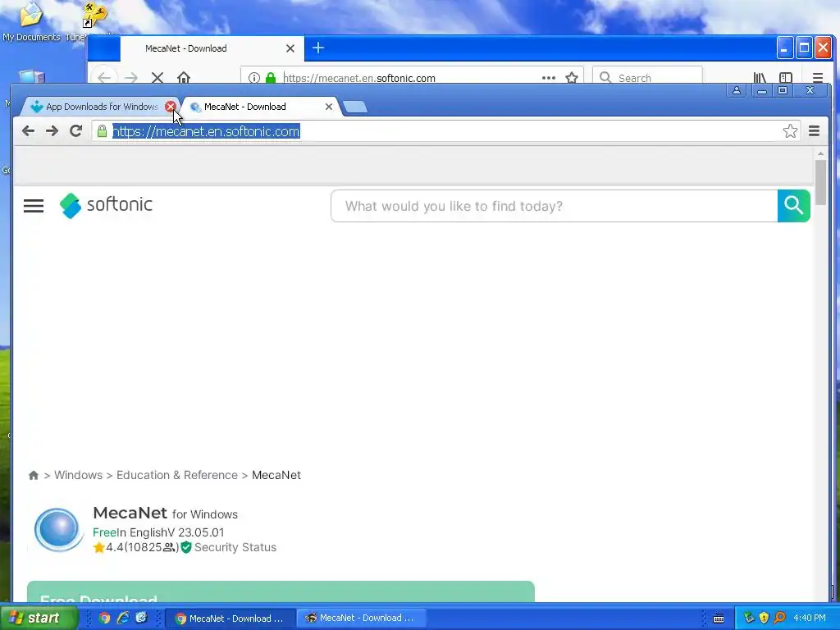Open Windows Start menu
Viewport: 840px width, 630px height.
[x=39, y=618]
